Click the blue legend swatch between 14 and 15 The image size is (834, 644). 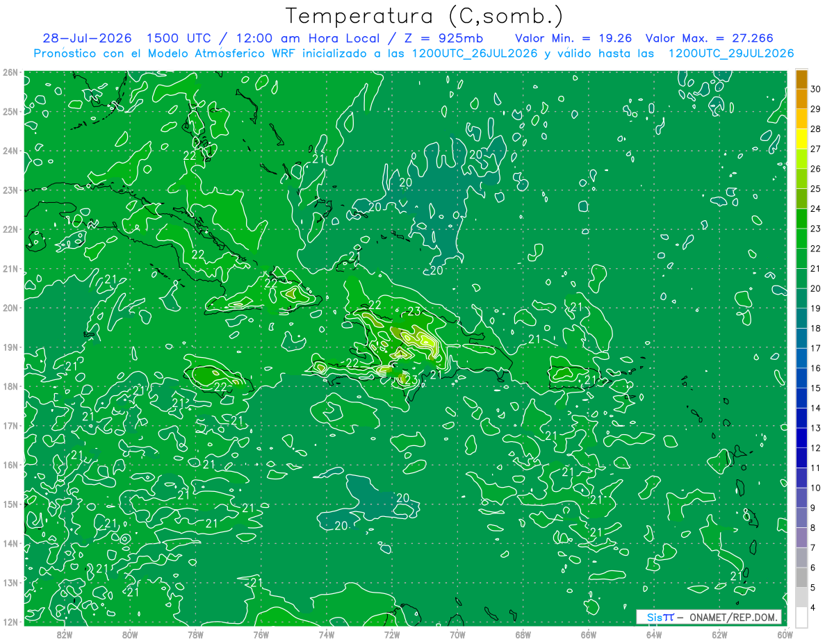pyautogui.click(x=801, y=398)
